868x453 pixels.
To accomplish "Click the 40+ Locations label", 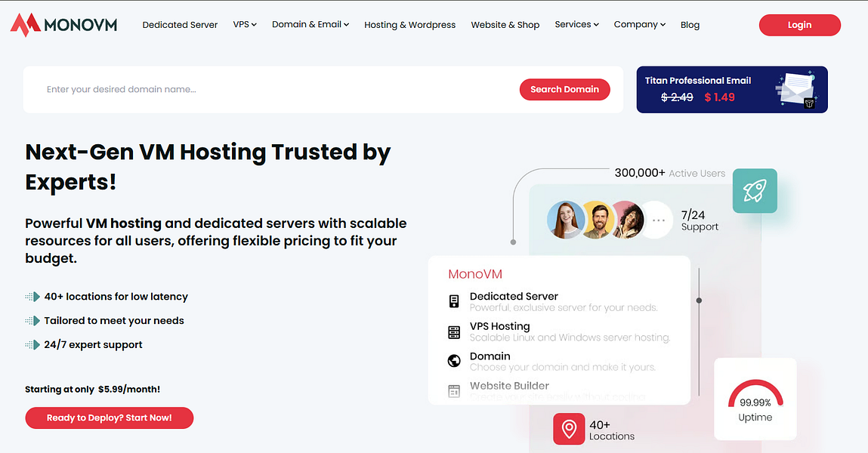I will (612, 430).
